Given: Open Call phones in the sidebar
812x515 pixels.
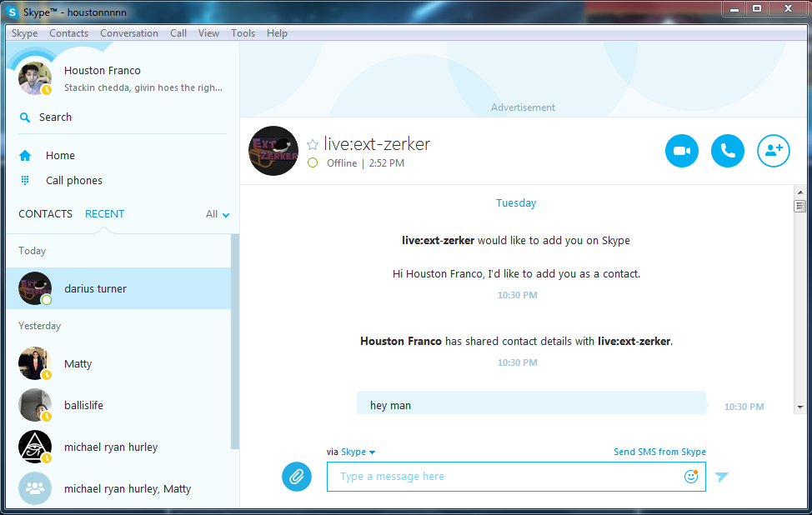Looking at the screenshot, I should [74, 180].
